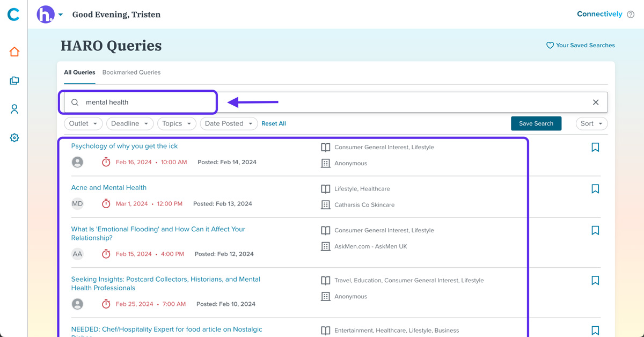
Task: Click the timer icon beside Feb 15, 2024
Action: click(x=106, y=254)
